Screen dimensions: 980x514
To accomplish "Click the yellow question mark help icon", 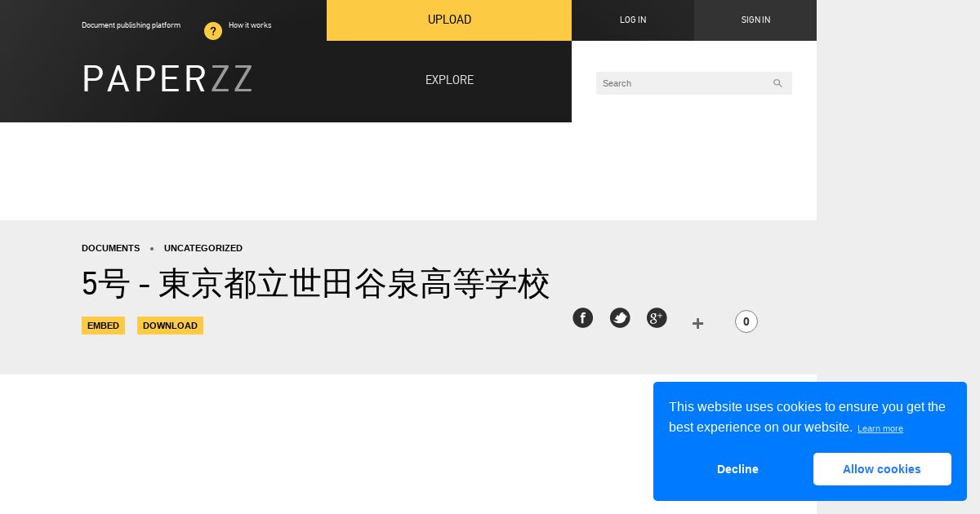I will [213, 31].
